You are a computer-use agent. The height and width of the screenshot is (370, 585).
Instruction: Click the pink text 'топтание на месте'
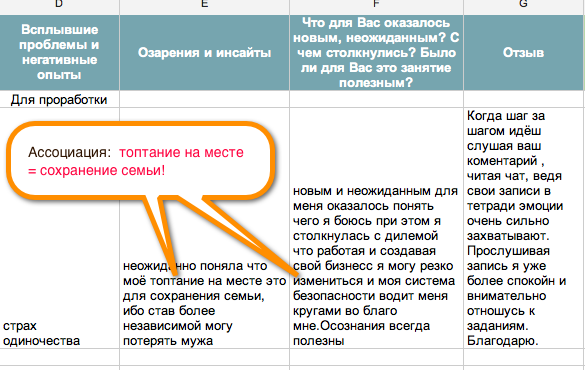point(181,152)
